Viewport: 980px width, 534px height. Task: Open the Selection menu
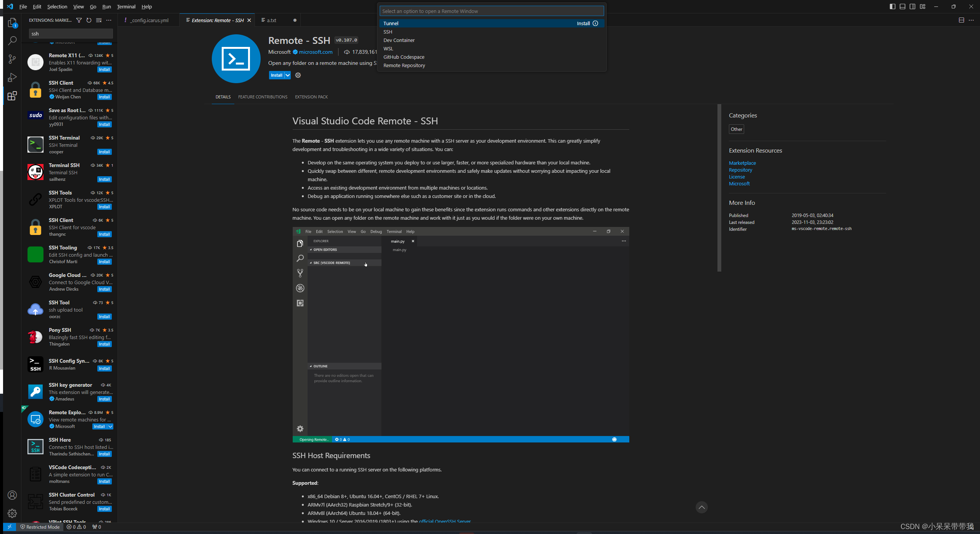point(57,6)
